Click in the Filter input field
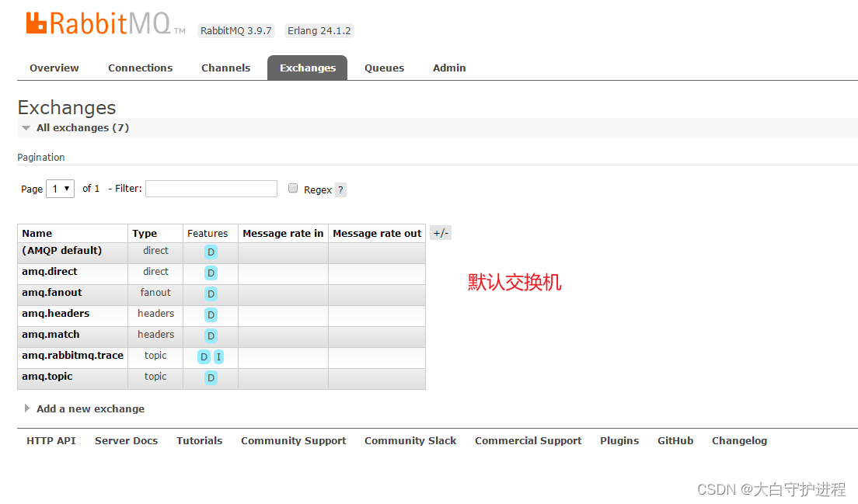This screenshot has width=858, height=504. [x=211, y=189]
